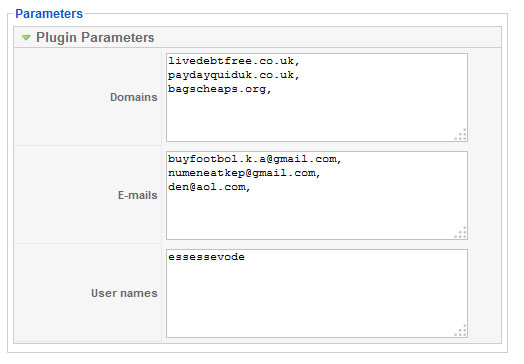The image size is (524, 364).
Task: Click the livedebtfree.co.uk domain line
Action: click(x=234, y=61)
